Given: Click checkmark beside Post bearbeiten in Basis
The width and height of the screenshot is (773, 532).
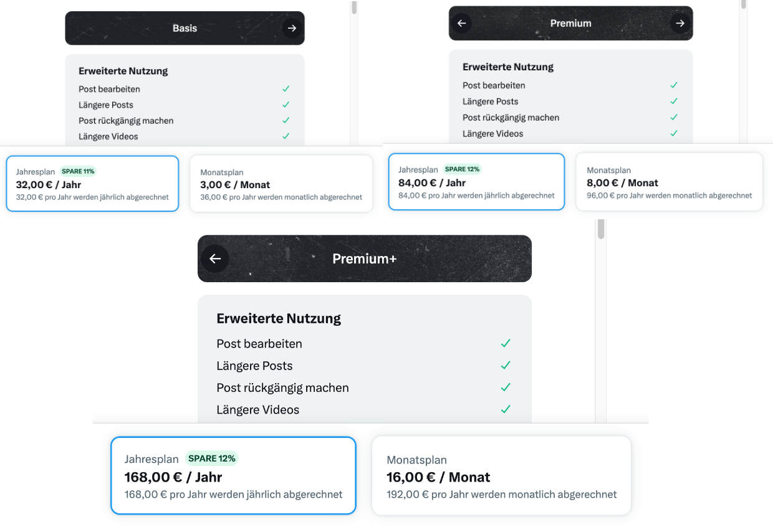Looking at the screenshot, I should click(286, 89).
